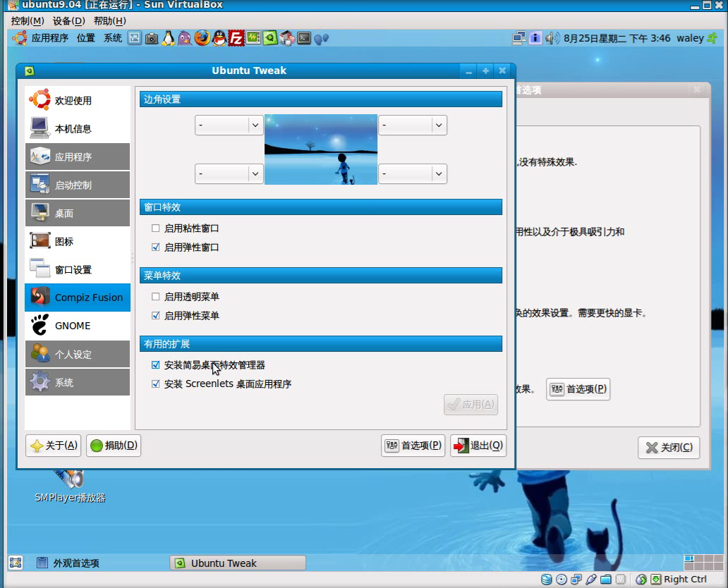The image size is (728, 588).
Task: Uncheck 启用弹性窗口
Action: click(x=155, y=247)
